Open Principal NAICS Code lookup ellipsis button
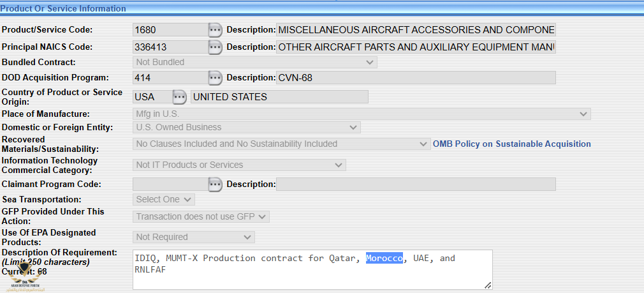 coord(216,47)
